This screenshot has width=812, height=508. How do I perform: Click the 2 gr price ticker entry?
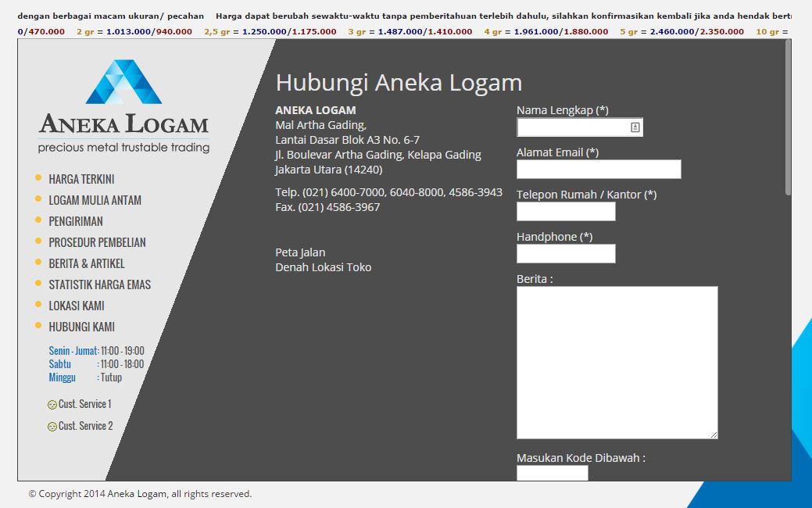[134, 31]
